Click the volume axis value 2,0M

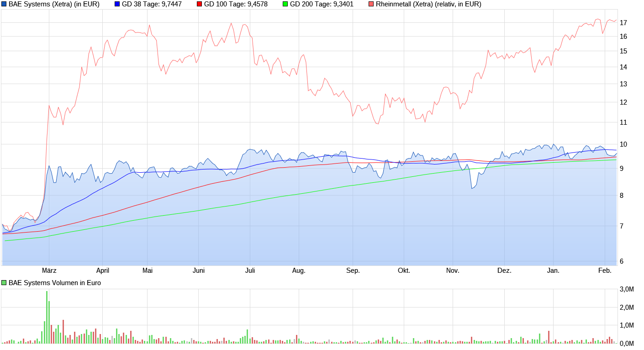coord(627,307)
